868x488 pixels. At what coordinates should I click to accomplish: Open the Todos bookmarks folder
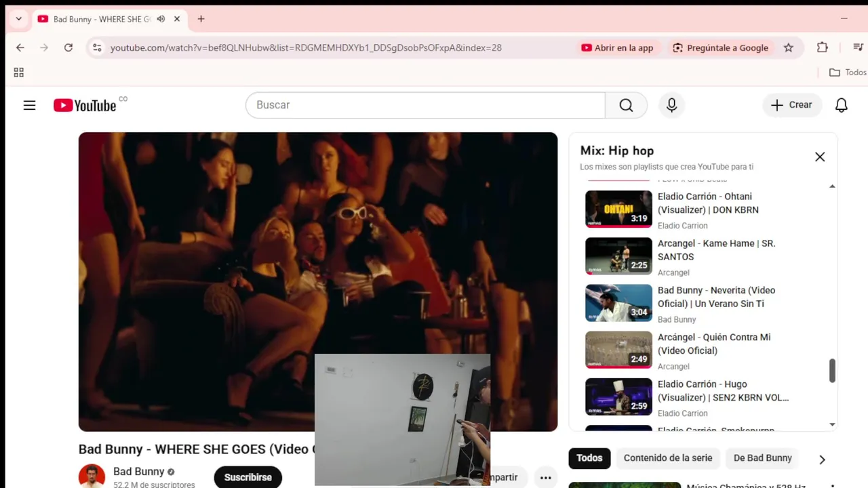(848, 73)
